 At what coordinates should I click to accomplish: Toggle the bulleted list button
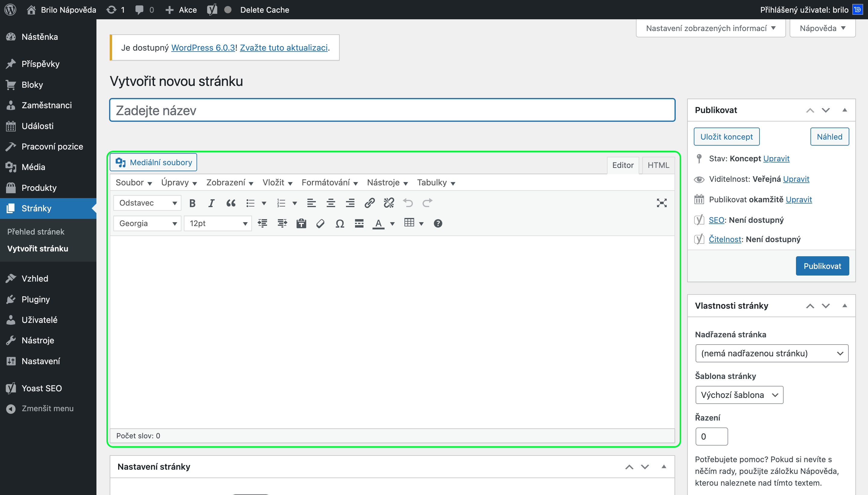click(x=250, y=203)
